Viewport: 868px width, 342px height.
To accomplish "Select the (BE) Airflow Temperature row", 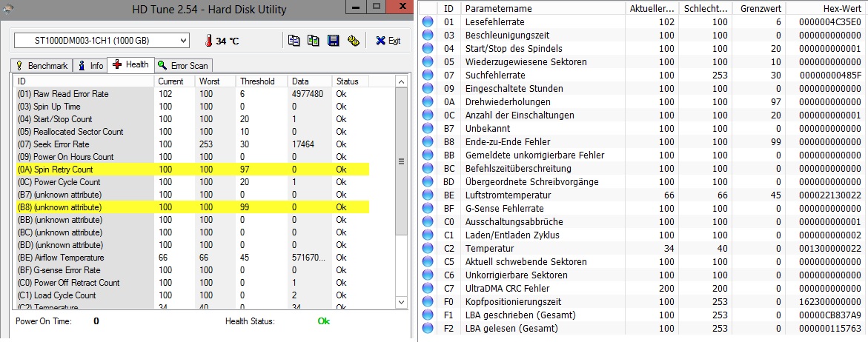I will 191,258.
